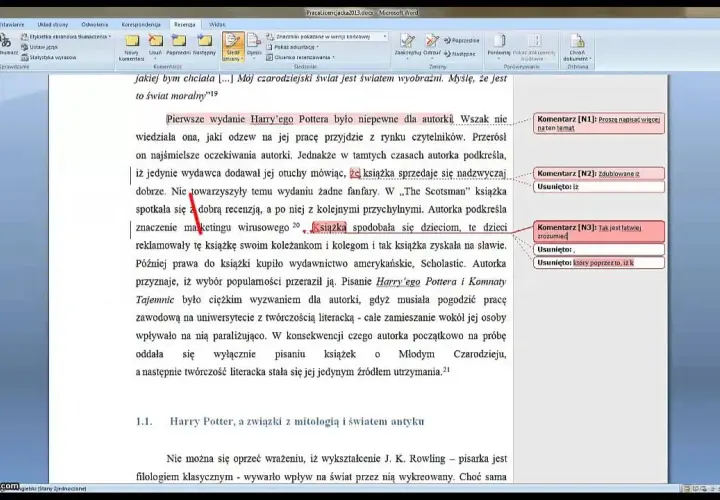The width and height of the screenshot is (720, 500).
Task: Click the word 'Scholastic' in paragraph
Action: coord(443,264)
